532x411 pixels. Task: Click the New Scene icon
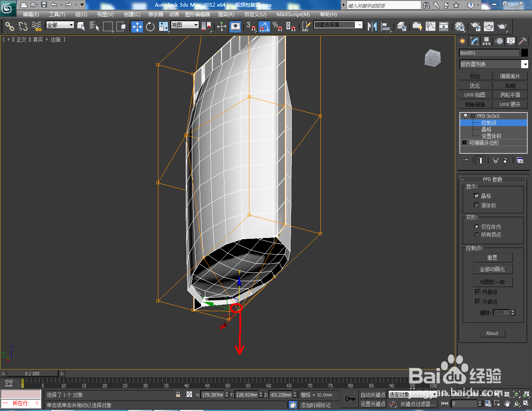tap(24, 5)
